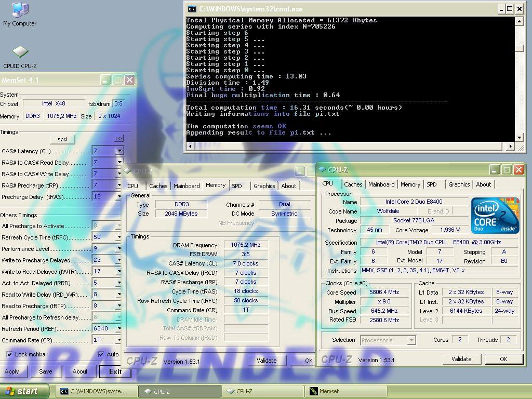Click Apply in MemSet
The height and width of the screenshot is (399, 532).
point(11,371)
